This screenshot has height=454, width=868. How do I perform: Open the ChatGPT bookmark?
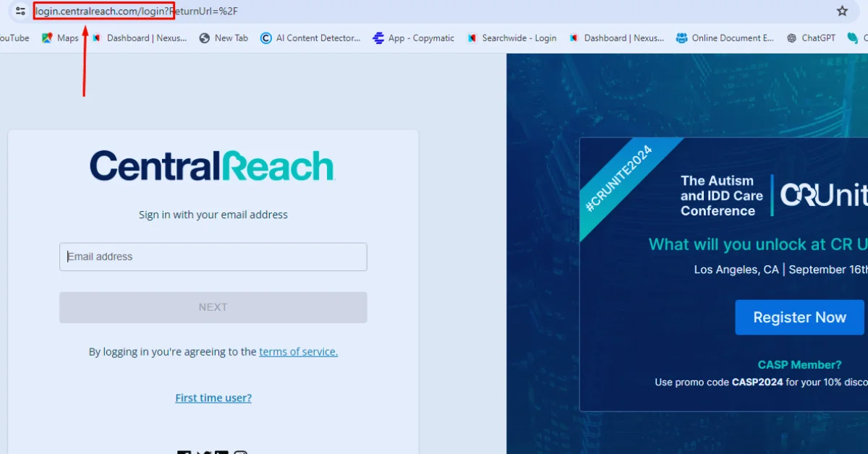[811, 38]
